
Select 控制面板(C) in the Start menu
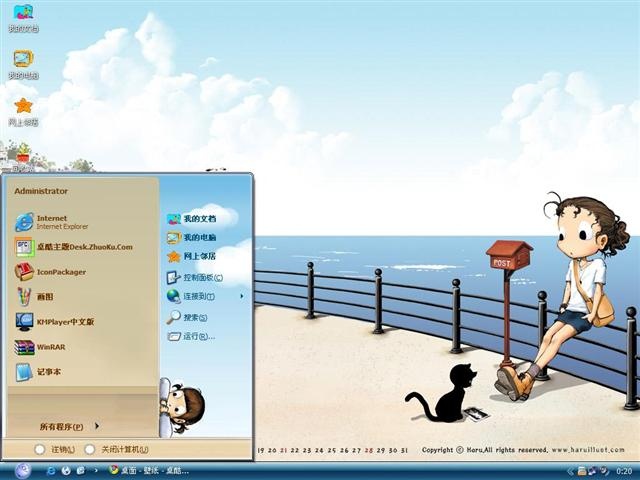click(195, 278)
